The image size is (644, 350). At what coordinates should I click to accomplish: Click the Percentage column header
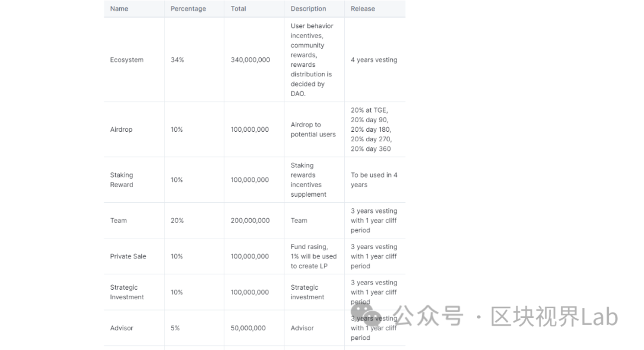(x=188, y=8)
